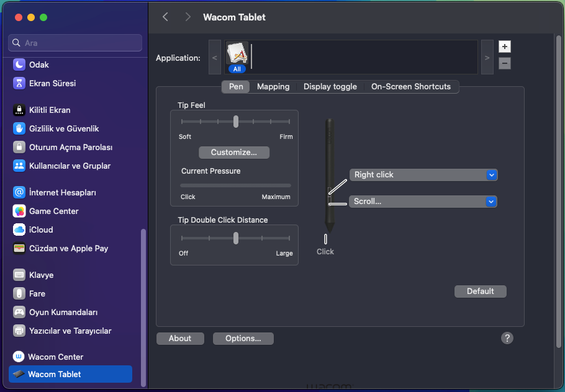Click the İnternet Hesapları at-sign icon
The height and width of the screenshot is (392, 565).
point(19,192)
